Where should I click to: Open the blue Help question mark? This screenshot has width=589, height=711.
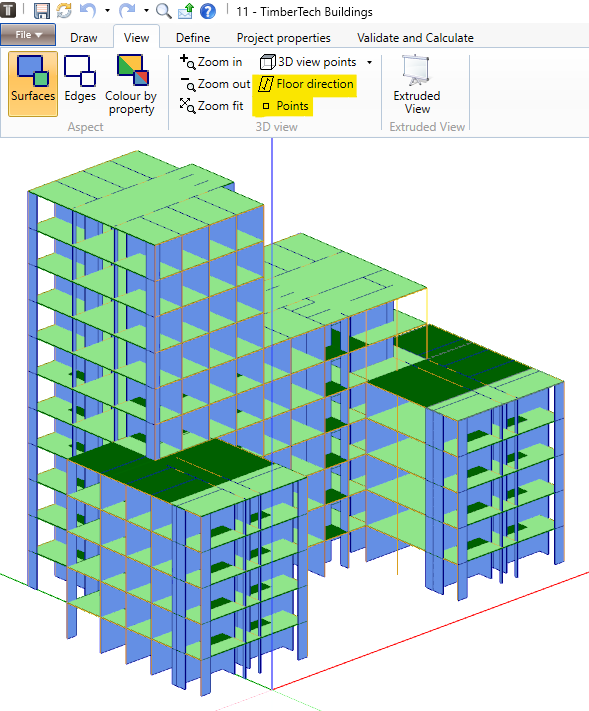point(208,11)
